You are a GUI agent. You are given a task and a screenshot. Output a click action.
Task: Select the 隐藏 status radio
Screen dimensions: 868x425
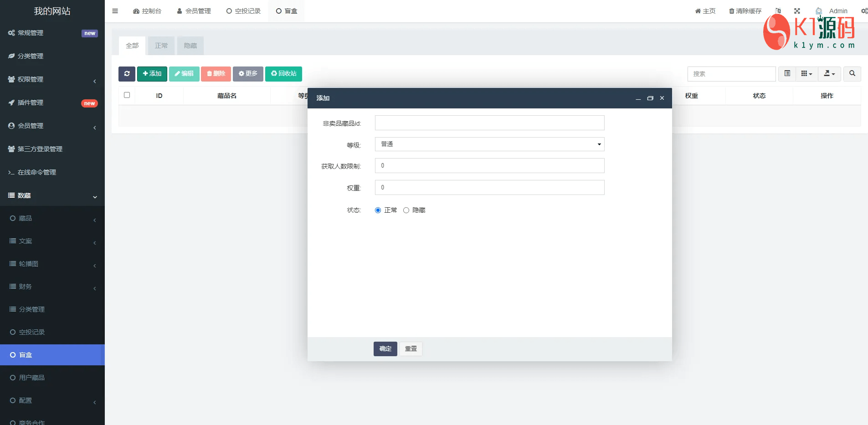tap(406, 210)
